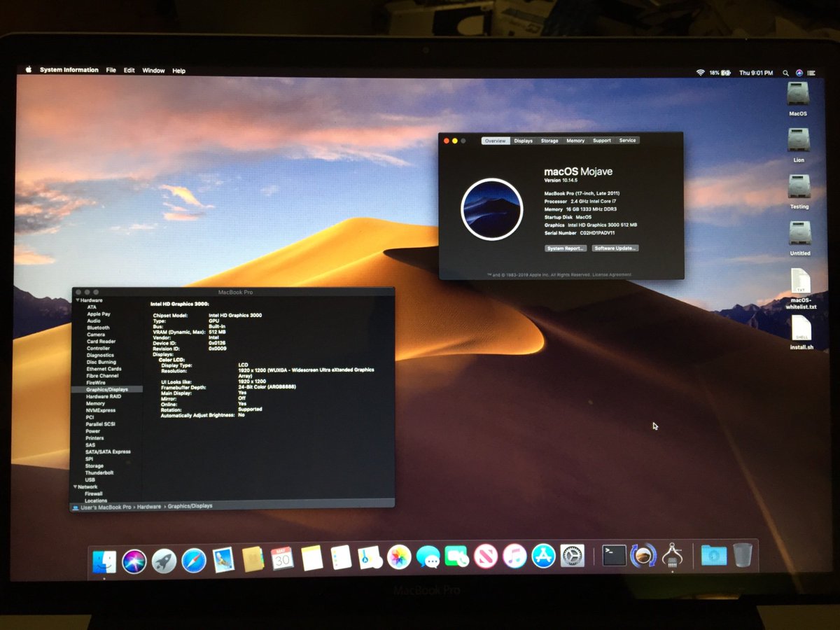Select Apple Pay in the sidebar

point(99,314)
